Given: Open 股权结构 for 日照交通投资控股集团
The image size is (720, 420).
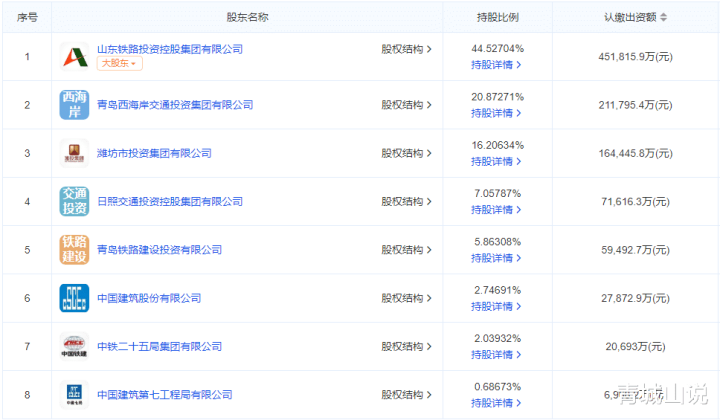Looking at the screenshot, I should (x=406, y=202).
